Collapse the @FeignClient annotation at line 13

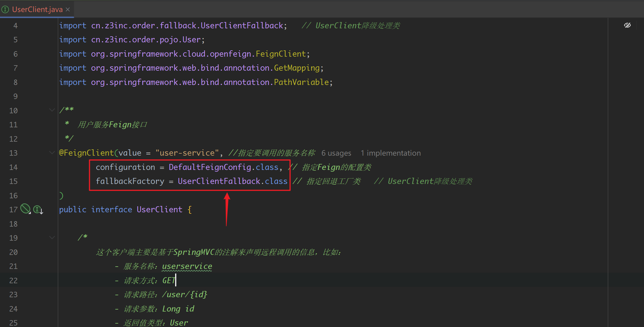(x=52, y=152)
